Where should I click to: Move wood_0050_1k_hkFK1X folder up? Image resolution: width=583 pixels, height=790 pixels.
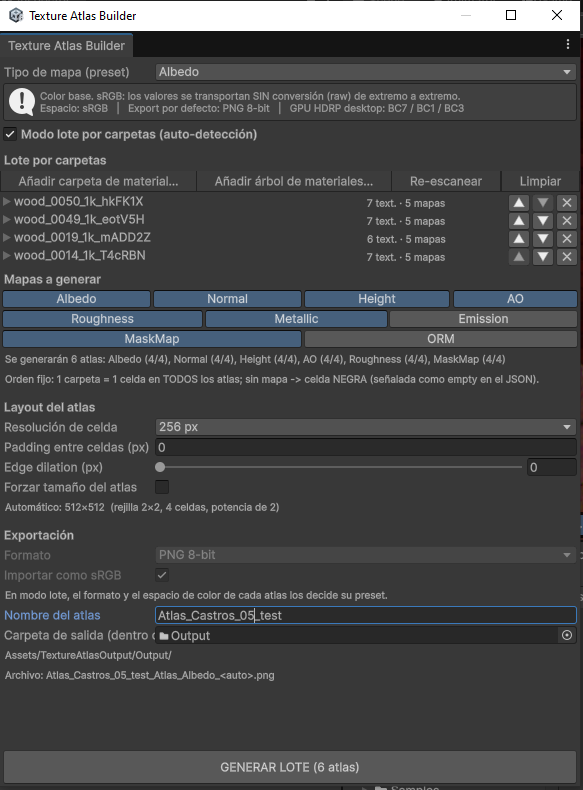tap(519, 203)
